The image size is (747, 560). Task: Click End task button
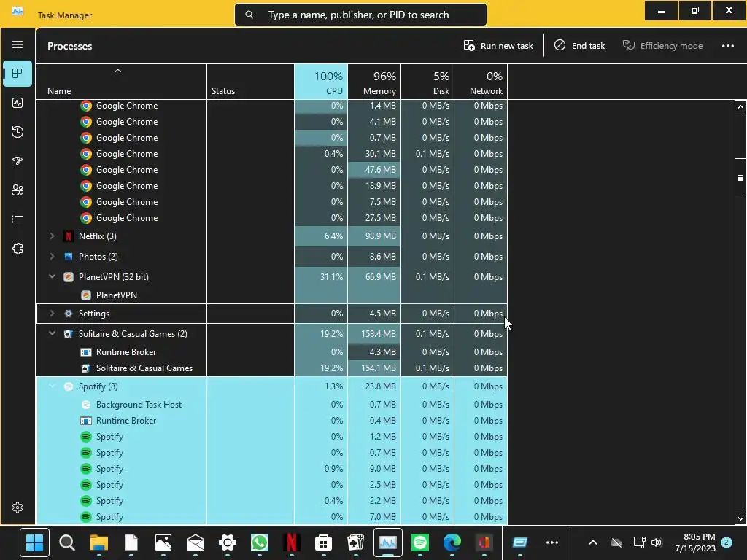coord(579,46)
